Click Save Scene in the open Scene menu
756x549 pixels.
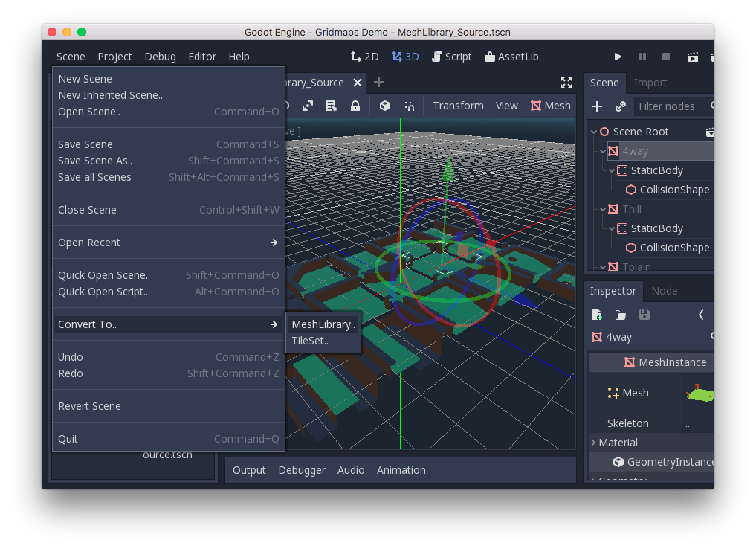click(x=84, y=144)
